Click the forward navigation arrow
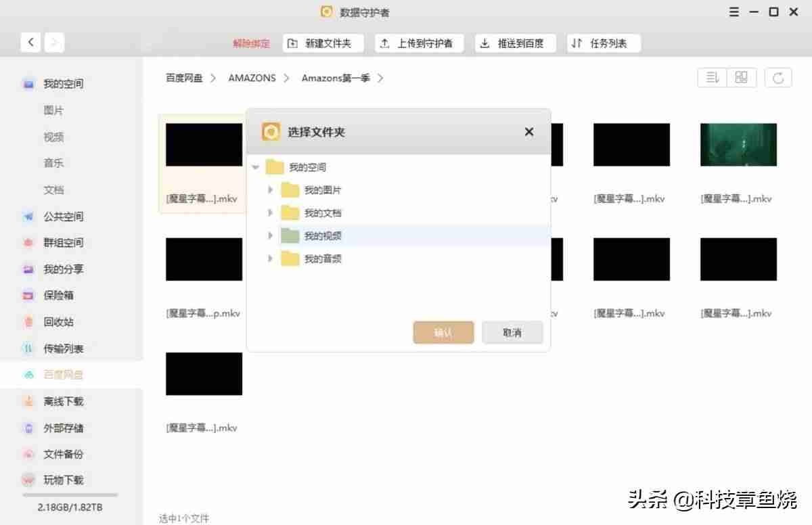This screenshot has width=812, height=525. click(54, 42)
